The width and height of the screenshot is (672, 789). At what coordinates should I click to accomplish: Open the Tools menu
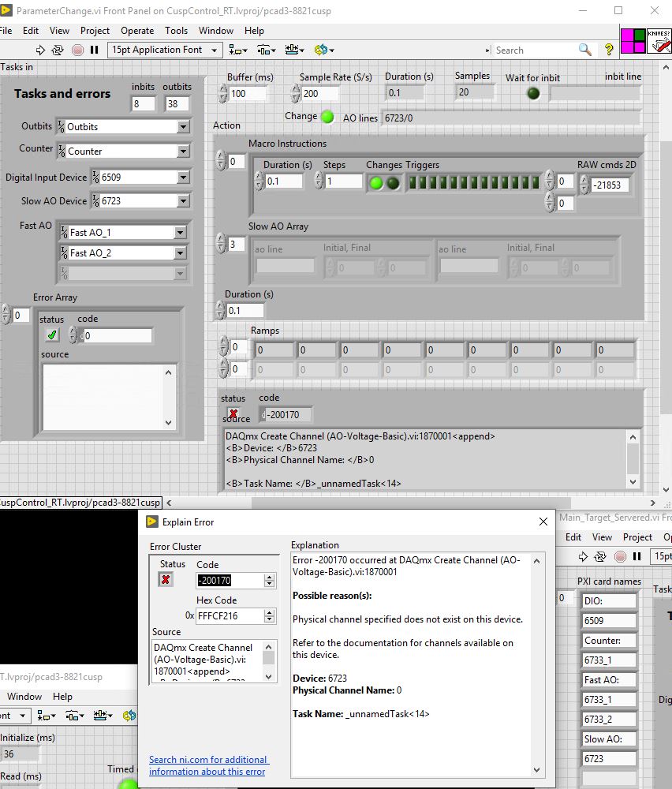coord(176,31)
